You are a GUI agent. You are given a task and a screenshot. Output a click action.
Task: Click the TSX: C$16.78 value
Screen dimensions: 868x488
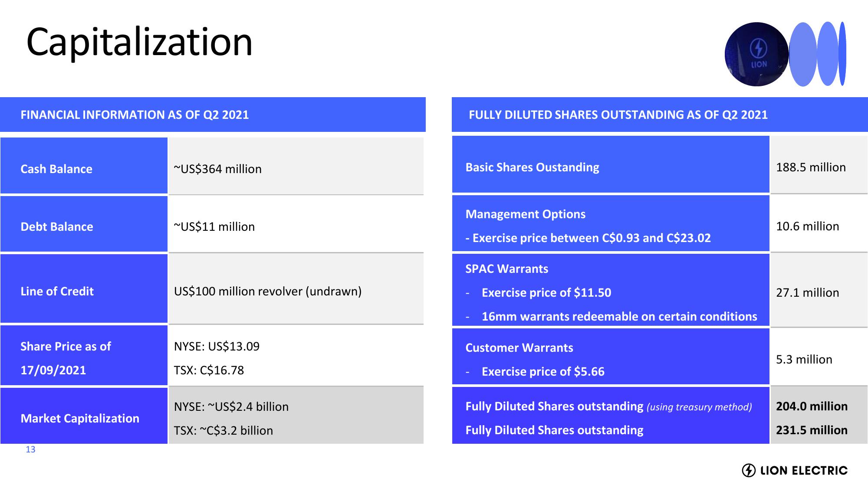(209, 370)
